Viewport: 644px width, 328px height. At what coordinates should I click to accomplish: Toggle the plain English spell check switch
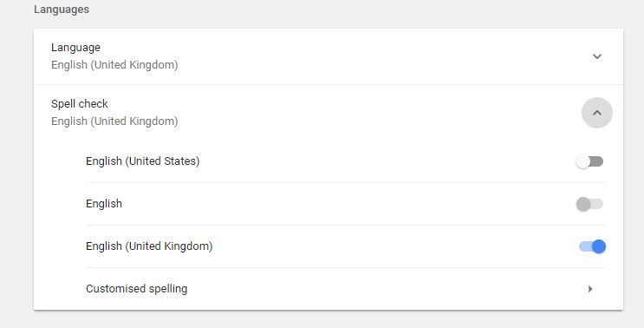[589, 204]
